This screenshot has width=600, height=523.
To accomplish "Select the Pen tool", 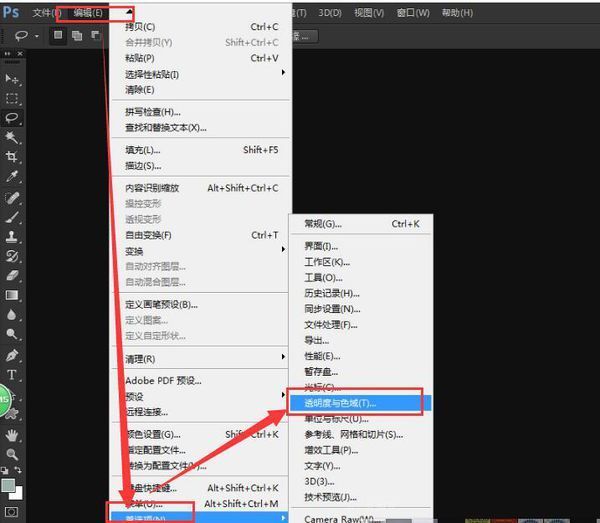I will 12,355.
